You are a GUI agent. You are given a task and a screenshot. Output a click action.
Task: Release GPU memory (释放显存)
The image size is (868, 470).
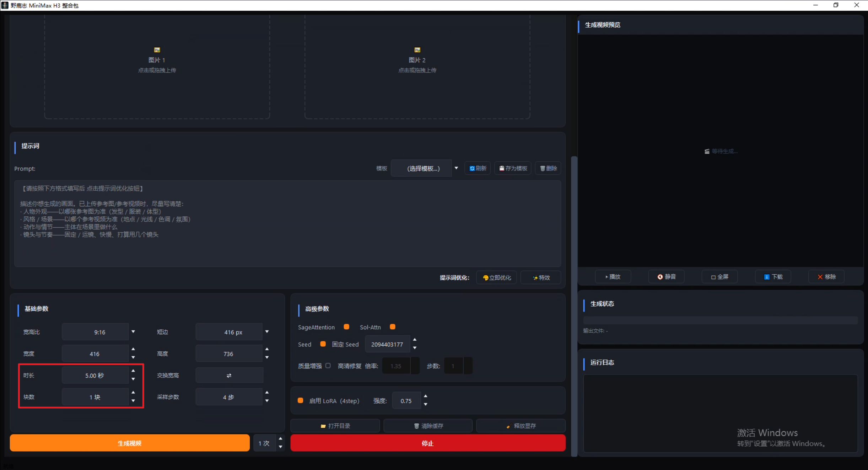coord(521,426)
